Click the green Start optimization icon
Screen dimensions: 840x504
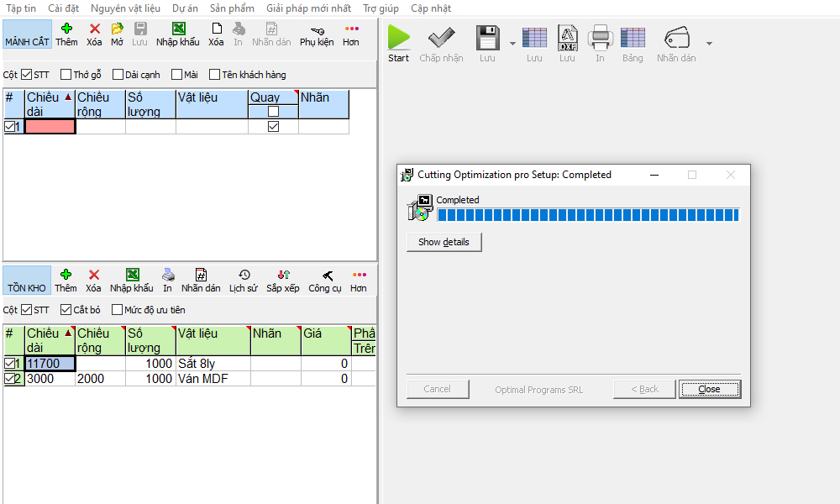tap(399, 38)
